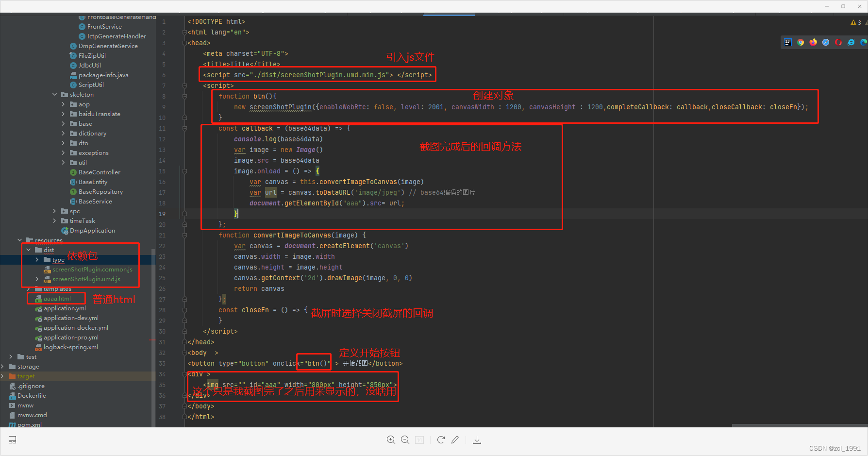Screen dimensions: 868x456
Task: Click the logback-spring.xml file icon
Action: click(x=38, y=347)
